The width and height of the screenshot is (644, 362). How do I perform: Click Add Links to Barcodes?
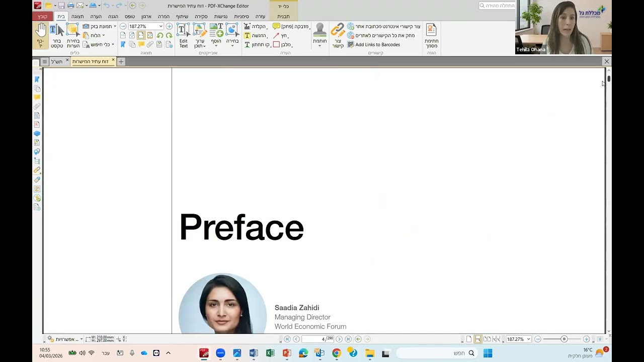tap(373, 45)
